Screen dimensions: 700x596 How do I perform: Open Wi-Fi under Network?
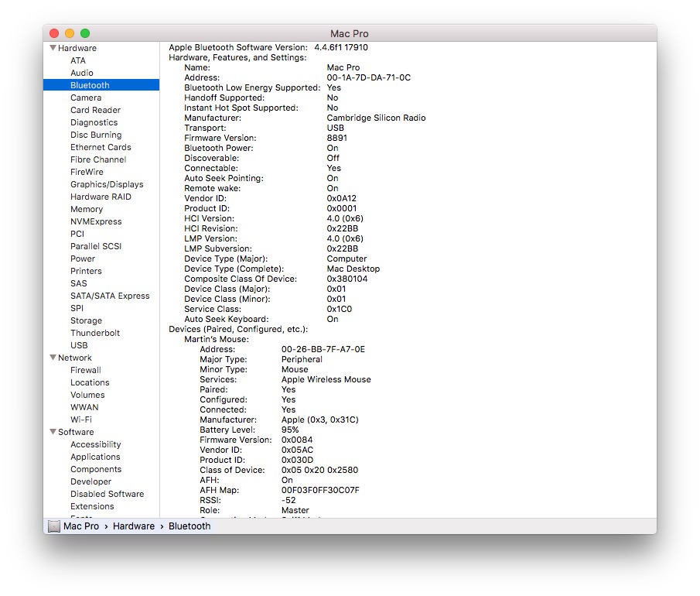click(81, 420)
